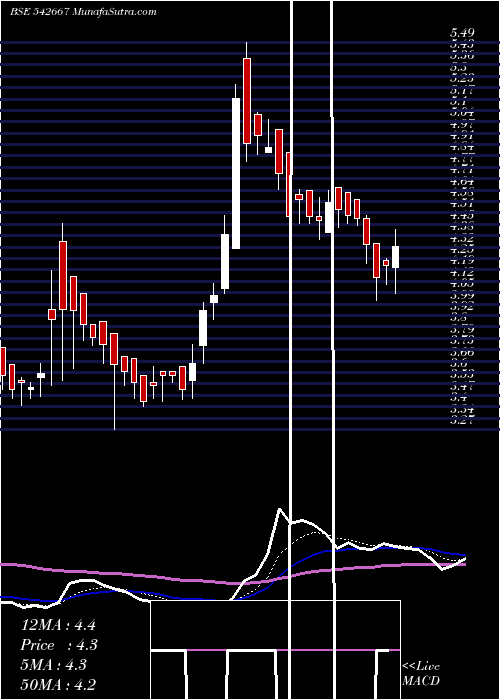500x700 pixels.
Task: Click the 12MA : 4.4 readout
Action: point(58,625)
